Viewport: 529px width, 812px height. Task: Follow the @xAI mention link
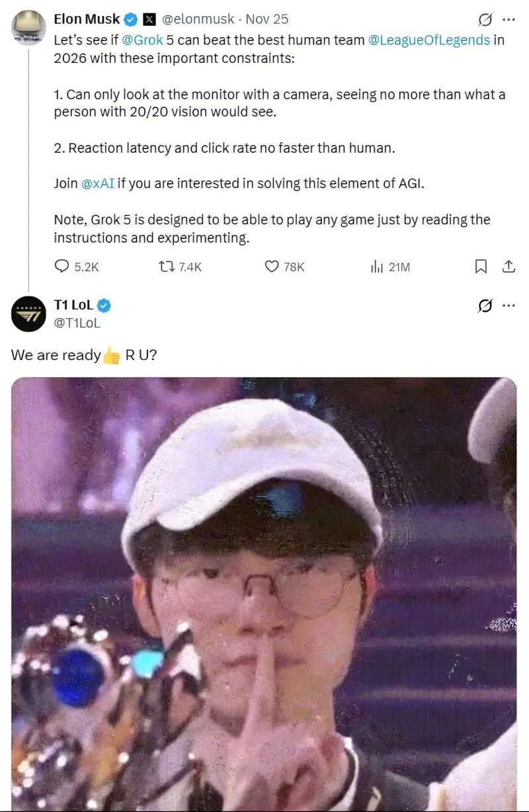click(97, 183)
